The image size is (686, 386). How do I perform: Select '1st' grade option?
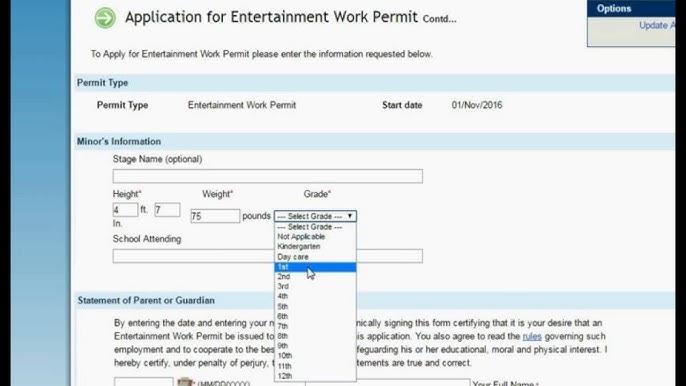pyautogui.click(x=315, y=267)
